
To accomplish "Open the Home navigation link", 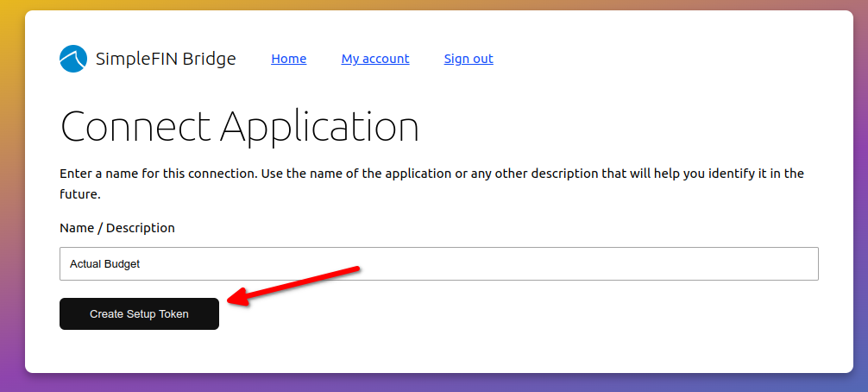I will 288,59.
